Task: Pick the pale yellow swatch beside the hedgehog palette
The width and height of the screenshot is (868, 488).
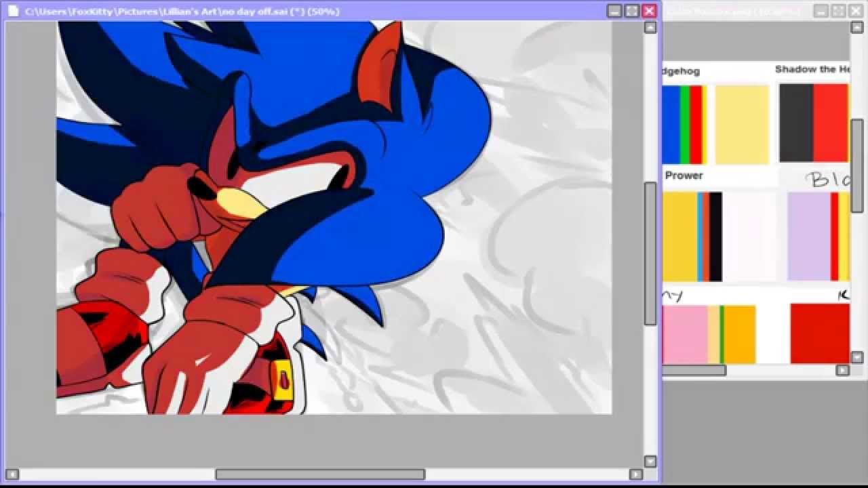Action: [x=743, y=125]
